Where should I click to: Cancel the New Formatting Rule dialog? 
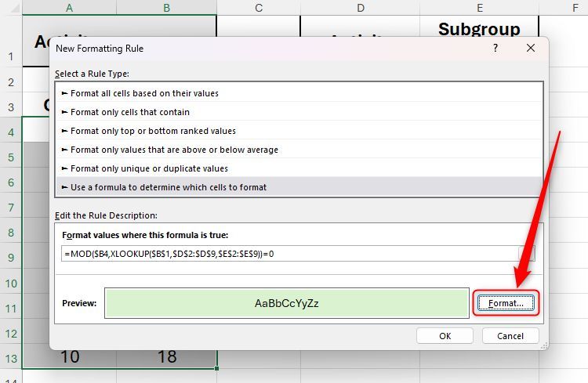pyautogui.click(x=510, y=336)
